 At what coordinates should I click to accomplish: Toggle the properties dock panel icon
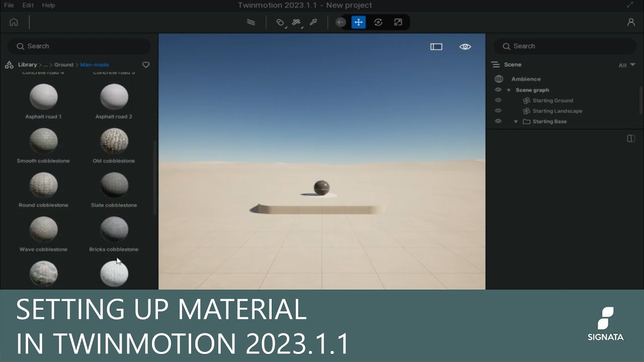tap(631, 138)
